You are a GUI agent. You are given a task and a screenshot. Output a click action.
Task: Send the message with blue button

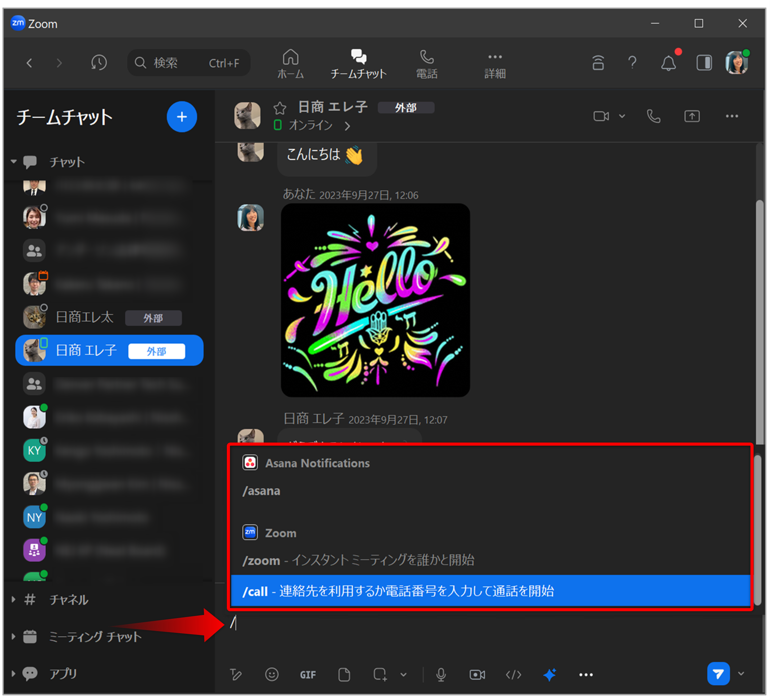coord(718,674)
